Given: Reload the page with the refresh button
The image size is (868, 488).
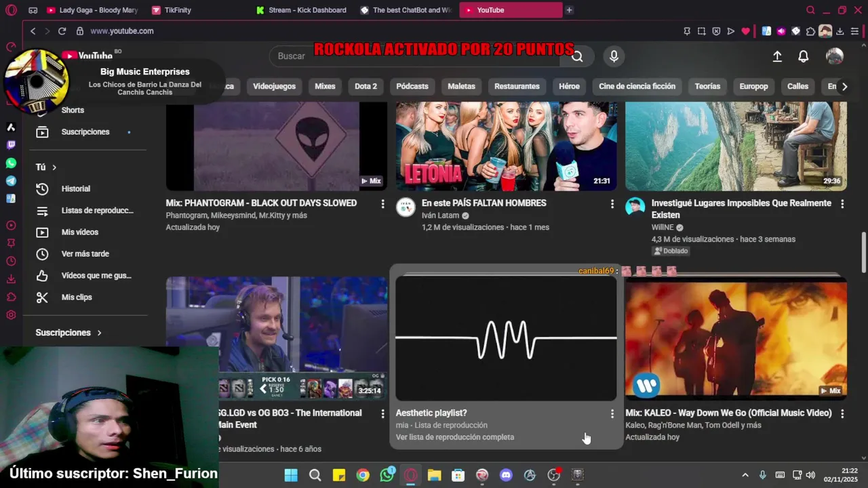Looking at the screenshot, I should pyautogui.click(x=62, y=31).
